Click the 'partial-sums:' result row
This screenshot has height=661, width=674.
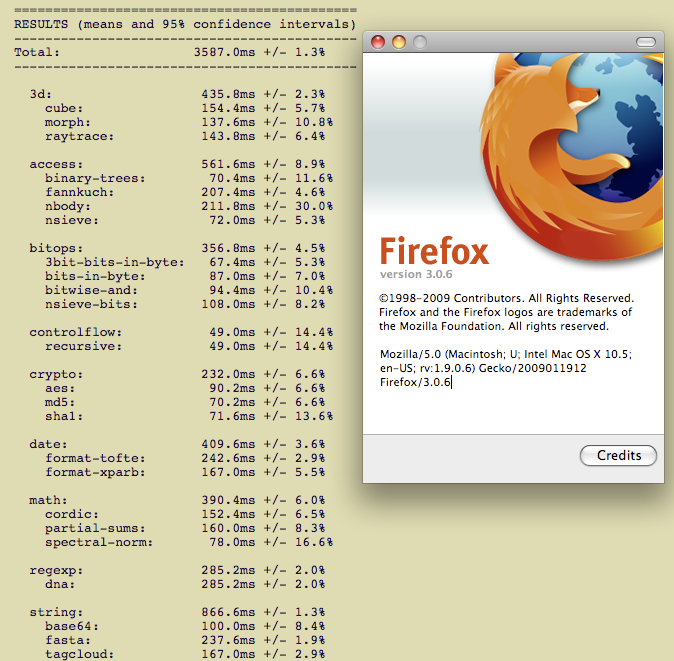185,528
